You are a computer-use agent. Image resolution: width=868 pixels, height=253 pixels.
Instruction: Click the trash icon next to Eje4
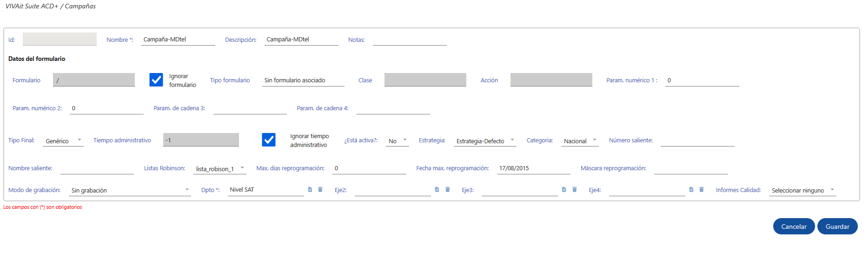(x=702, y=189)
